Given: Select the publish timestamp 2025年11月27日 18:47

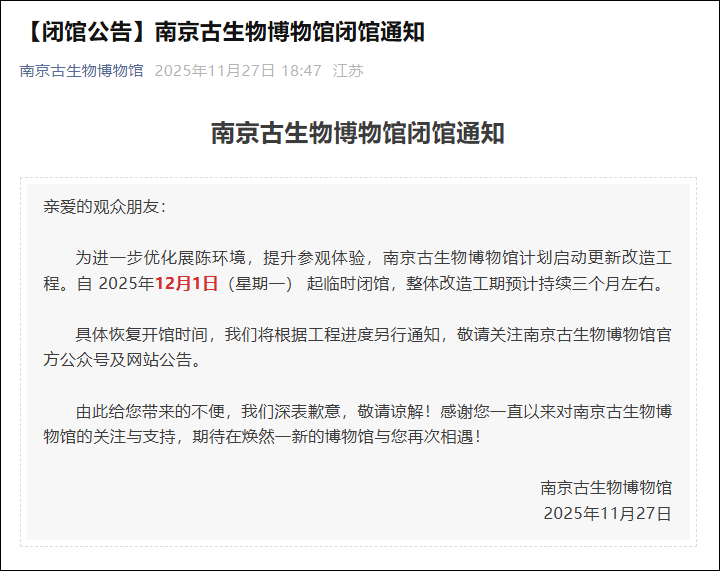Looking at the screenshot, I should [238, 71].
